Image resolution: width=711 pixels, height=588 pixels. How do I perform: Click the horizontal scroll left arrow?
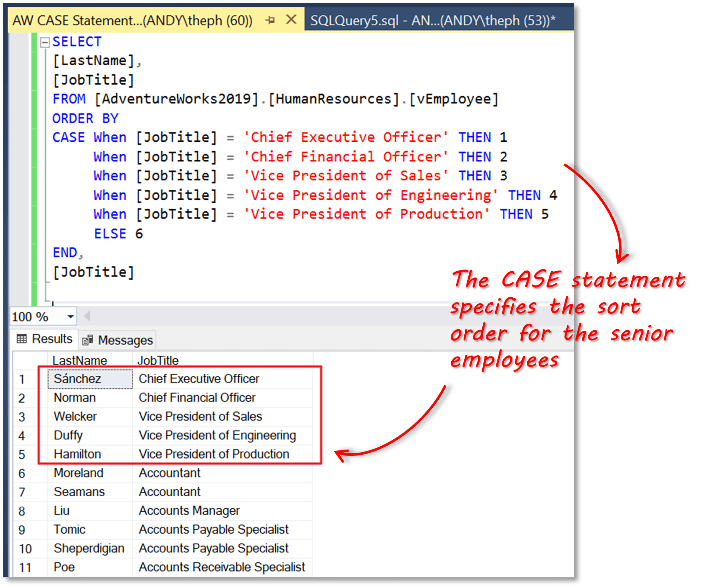(x=87, y=316)
